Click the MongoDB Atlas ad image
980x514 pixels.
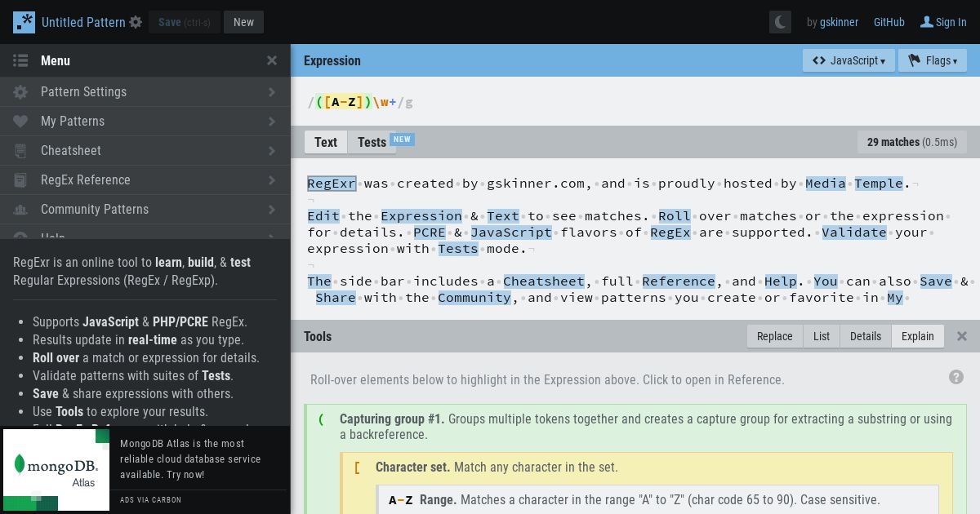click(x=56, y=470)
